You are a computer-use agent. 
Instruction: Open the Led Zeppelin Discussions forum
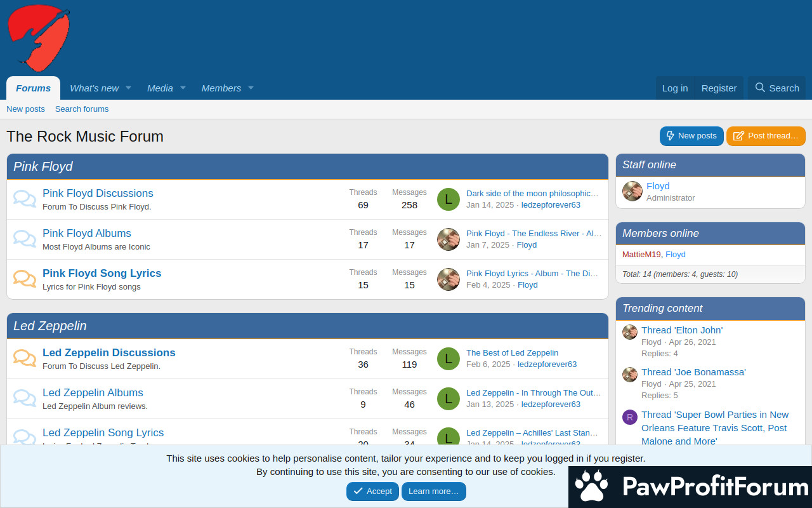point(109,352)
